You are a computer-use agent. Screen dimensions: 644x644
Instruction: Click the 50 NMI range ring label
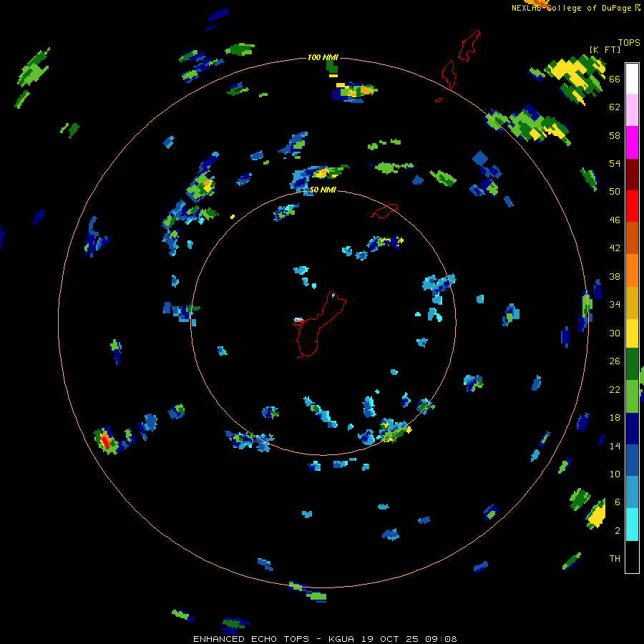coord(323,190)
